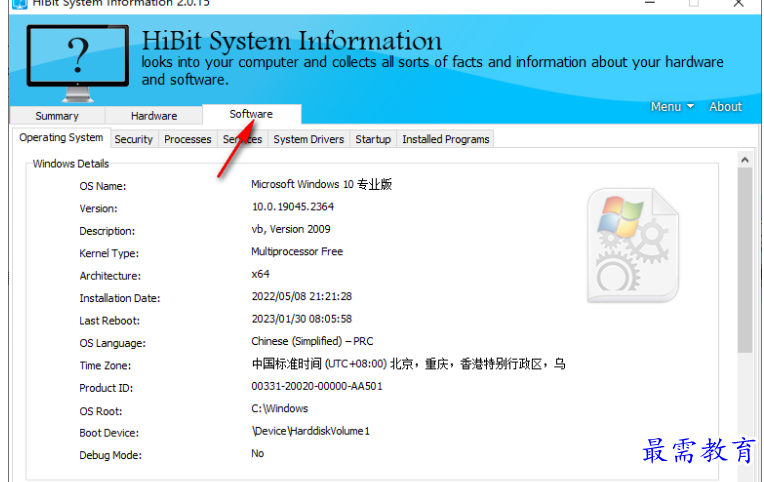Click the Microsoft Windows 10 value
764x482 pixels.
[x=322, y=184]
